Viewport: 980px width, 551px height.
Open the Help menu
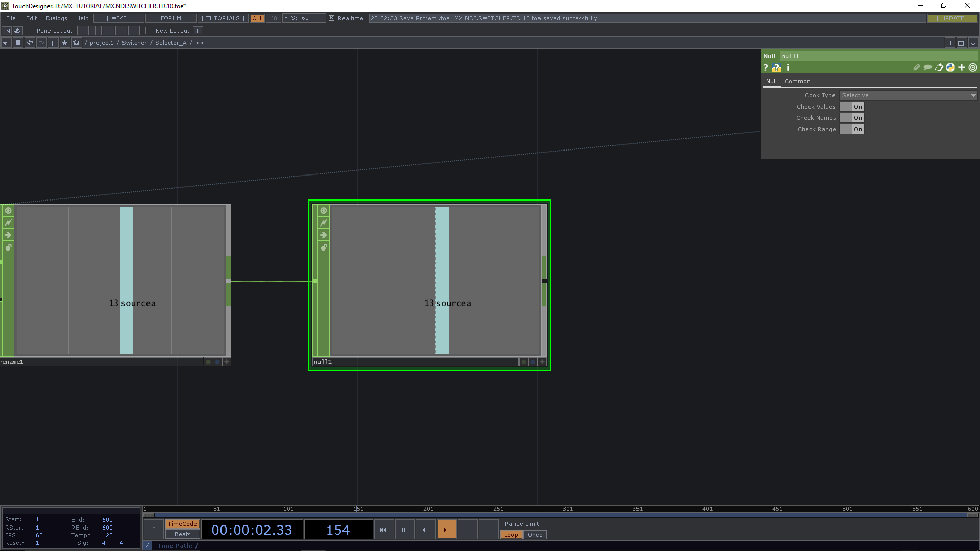[x=82, y=18]
